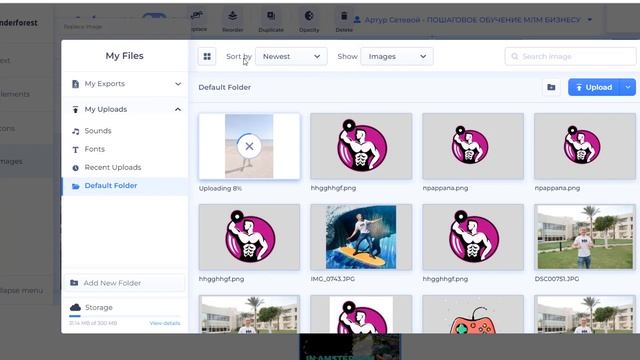Open Elements in the background left menu
This screenshot has width=640, height=360.
(26, 94)
